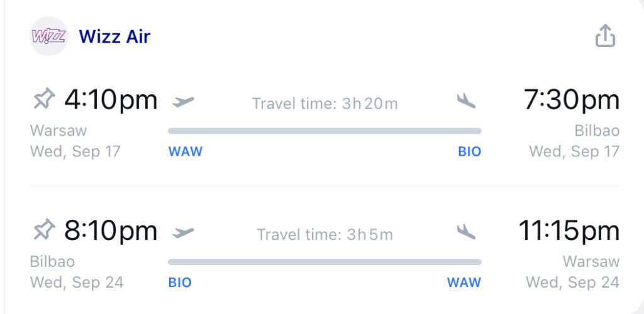Select the BIO departure code on return flight

(180, 283)
